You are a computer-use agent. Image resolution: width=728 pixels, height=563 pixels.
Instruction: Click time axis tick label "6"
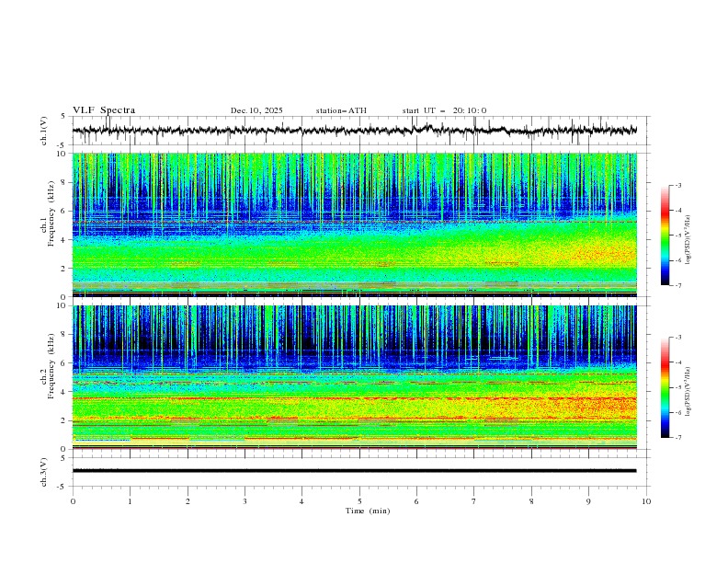click(416, 501)
